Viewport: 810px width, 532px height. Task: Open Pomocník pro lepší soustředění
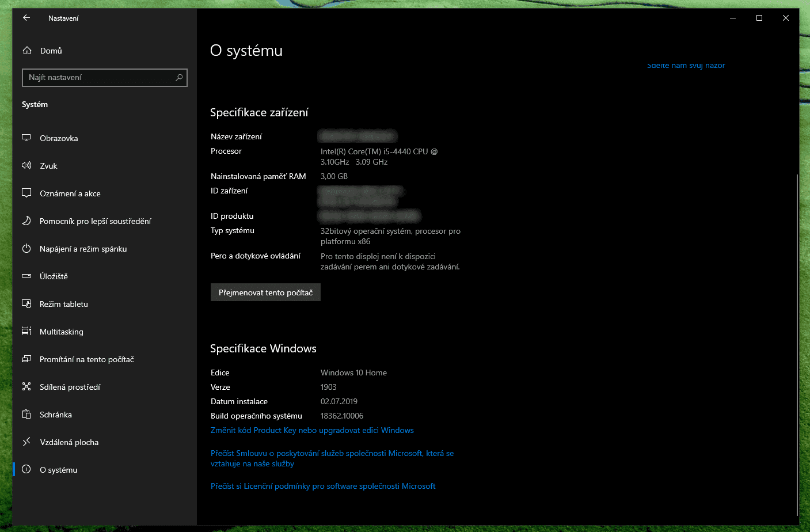(x=96, y=221)
